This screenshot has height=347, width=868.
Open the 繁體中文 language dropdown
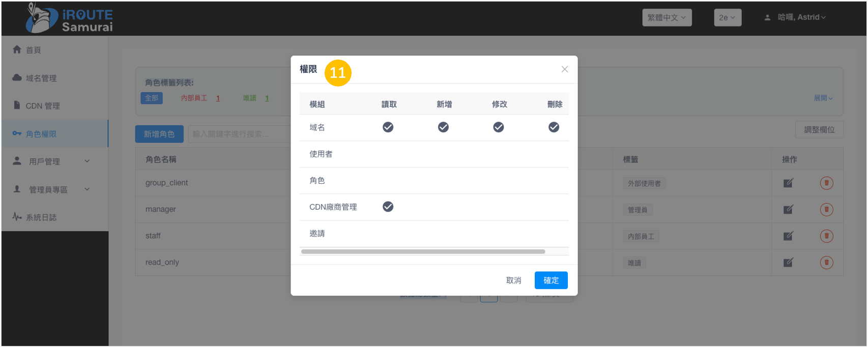point(667,17)
